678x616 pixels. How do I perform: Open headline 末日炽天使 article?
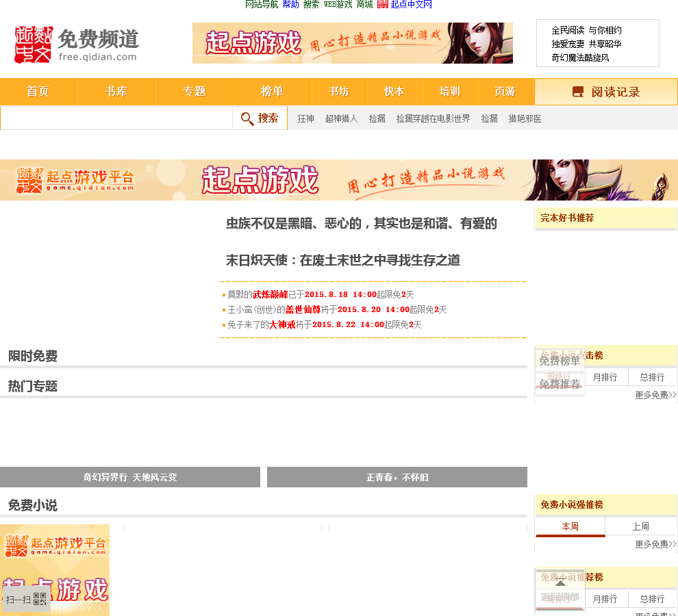(343, 260)
